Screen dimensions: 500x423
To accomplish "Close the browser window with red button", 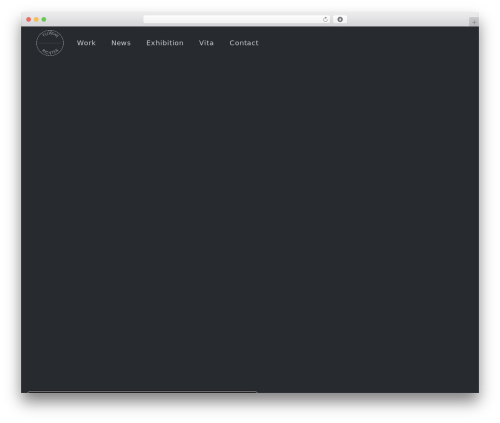I will click(29, 19).
